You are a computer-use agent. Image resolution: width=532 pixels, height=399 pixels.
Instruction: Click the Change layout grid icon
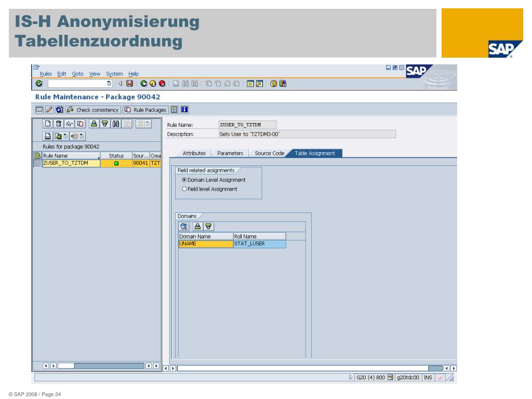pyautogui.click(x=75, y=136)
